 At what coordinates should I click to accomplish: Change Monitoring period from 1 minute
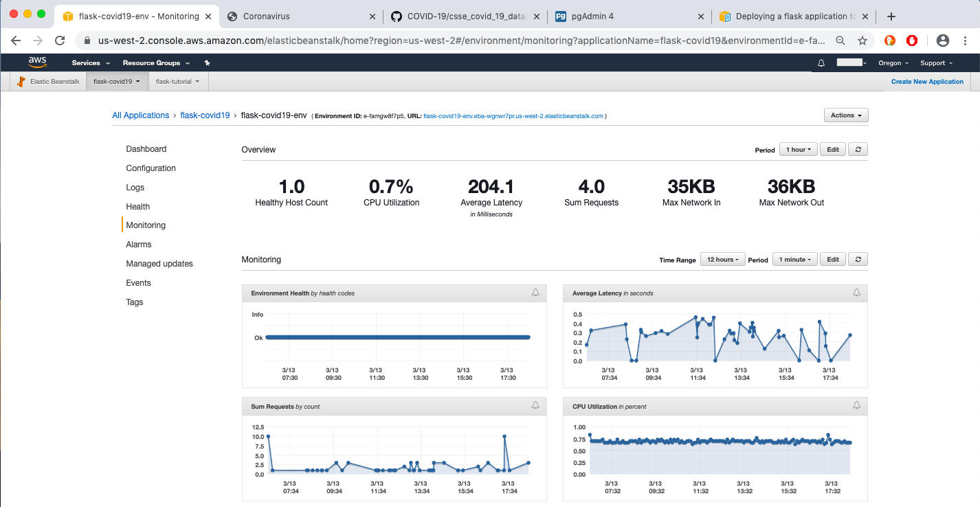click(795, 259)
